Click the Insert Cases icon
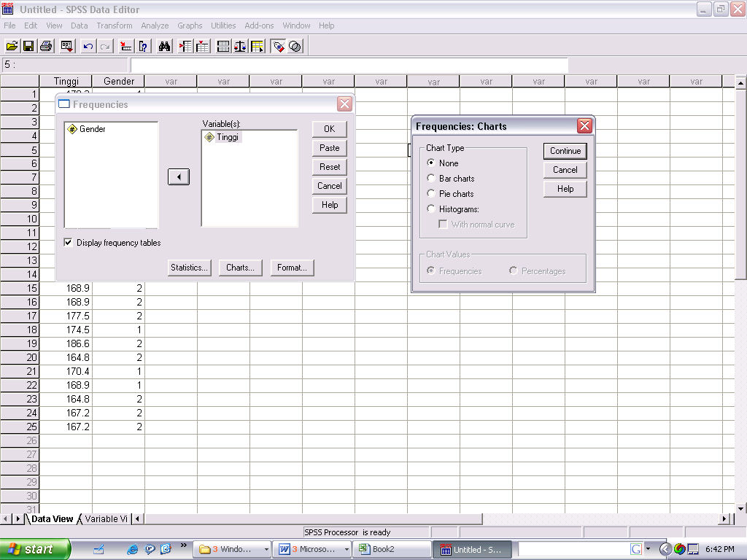The image size is (747, 560). coord(185,46)
